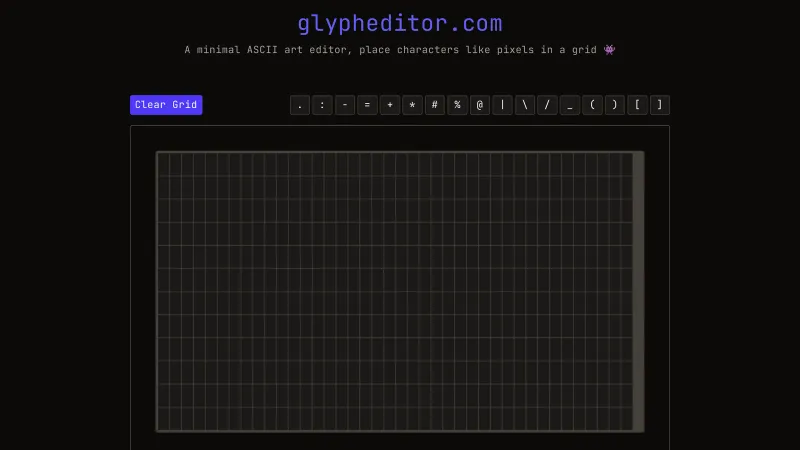This screenshot has width=800, height=450.
Task: Select the at-sign character button
Action: [480, 105]
